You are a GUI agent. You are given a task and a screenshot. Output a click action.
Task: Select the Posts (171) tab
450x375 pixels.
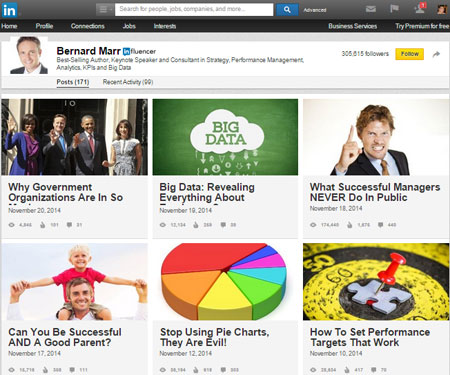pos(73,82)
